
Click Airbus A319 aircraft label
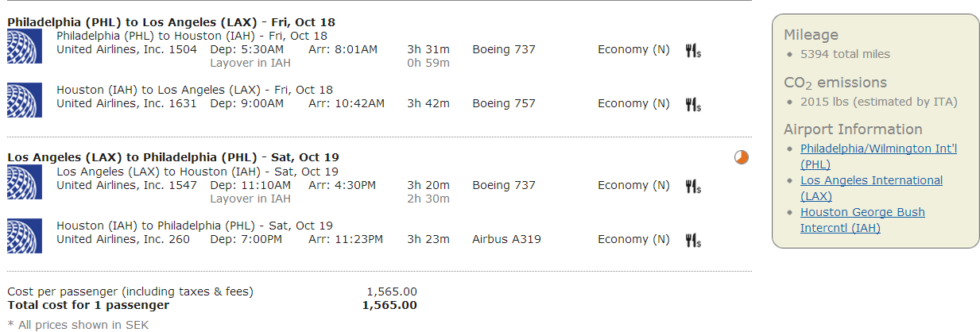(x=506, y=238)
